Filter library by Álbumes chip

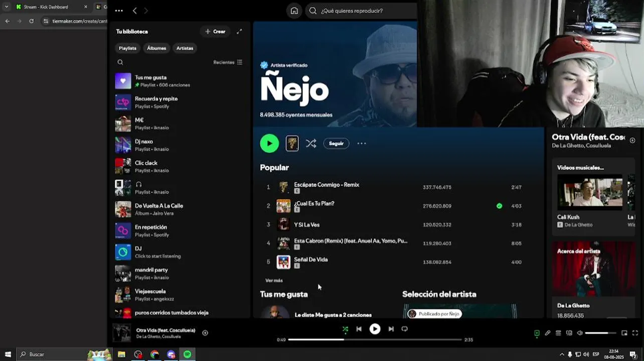coord(156,48)
